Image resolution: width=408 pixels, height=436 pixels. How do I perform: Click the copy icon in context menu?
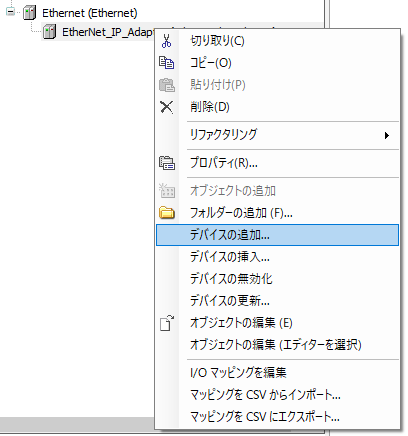tap(166, 63)
